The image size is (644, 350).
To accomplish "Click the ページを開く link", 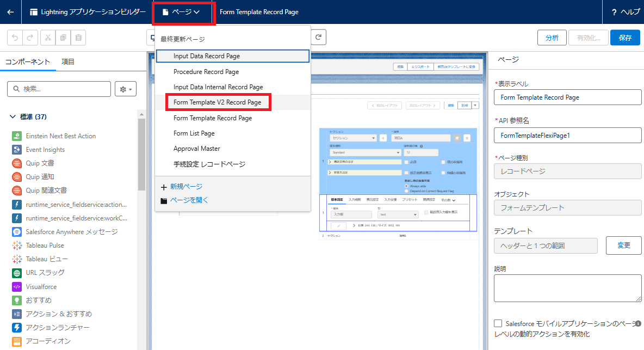I will pos(189,200).
